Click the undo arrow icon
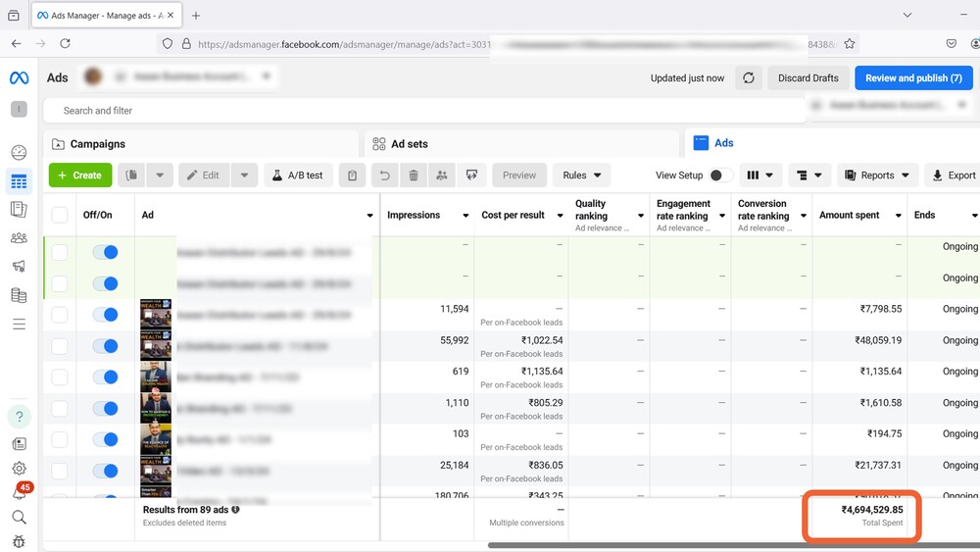 [385, 176]
